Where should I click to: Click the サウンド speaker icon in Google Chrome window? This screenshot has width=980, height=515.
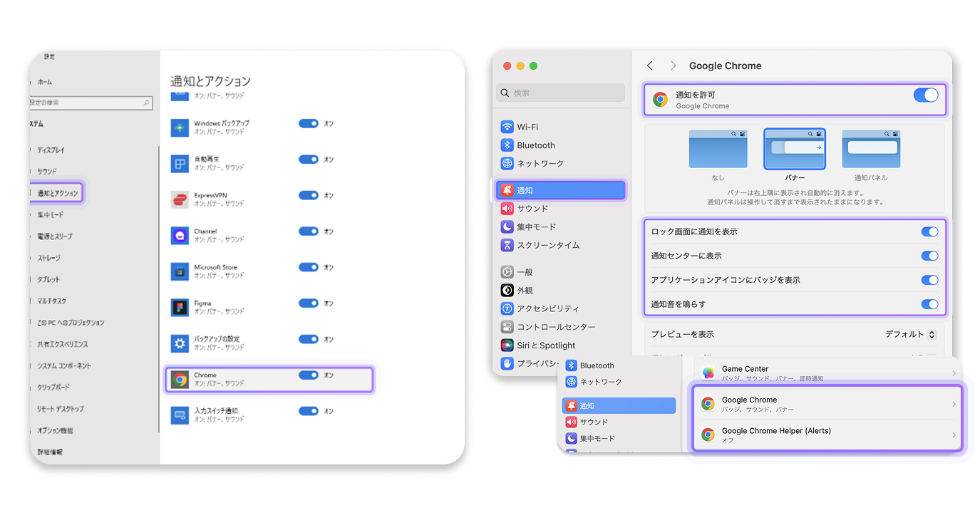[507, 209]
